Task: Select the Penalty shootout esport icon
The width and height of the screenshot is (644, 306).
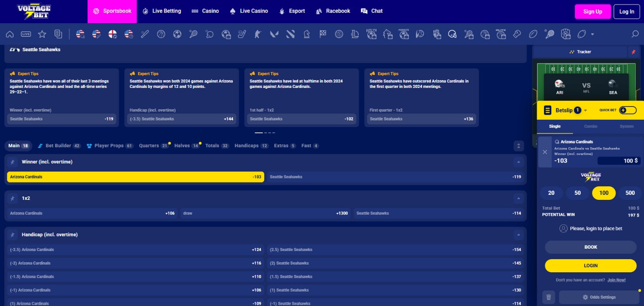Action: point(404,34)
